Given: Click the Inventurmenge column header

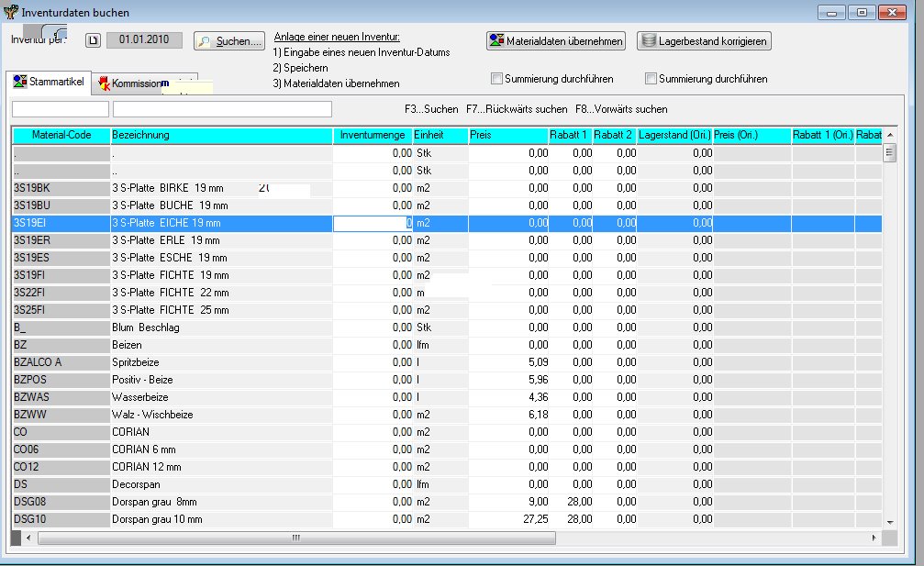Looking at the screenshot, I should [372, 136].
